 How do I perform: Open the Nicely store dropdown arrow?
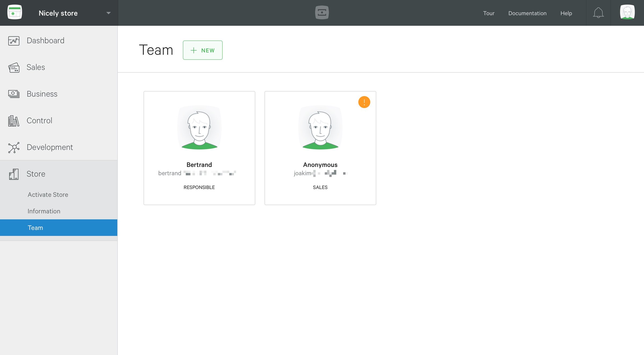pyautogui.click(x=108, y=13)
